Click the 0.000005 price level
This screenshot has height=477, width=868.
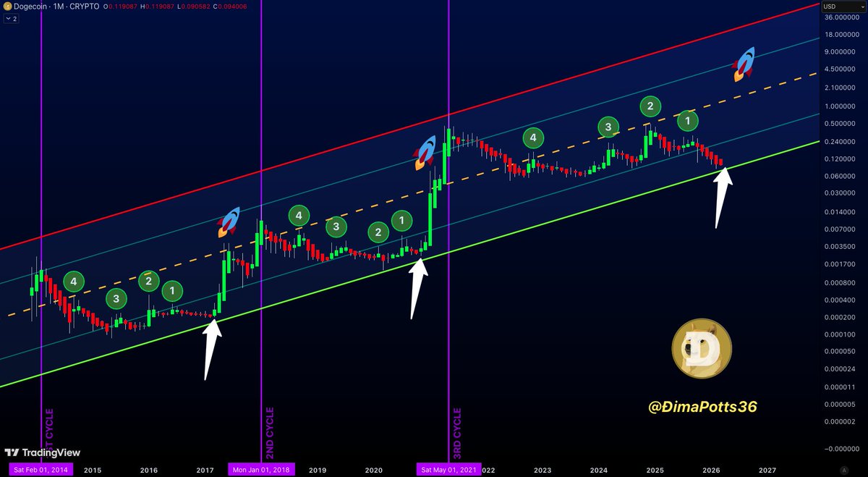click(x=841, y=404)
